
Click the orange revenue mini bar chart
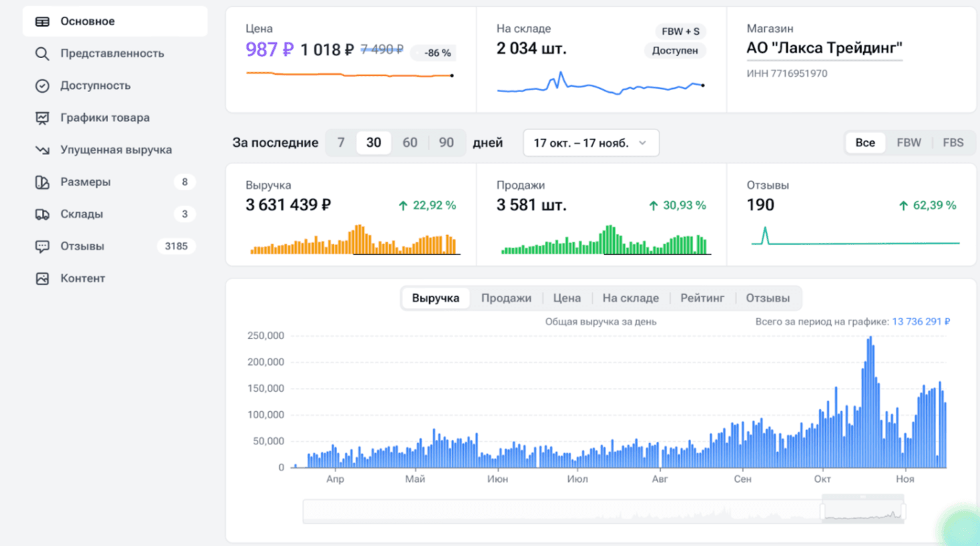click(x=355, y=240)
